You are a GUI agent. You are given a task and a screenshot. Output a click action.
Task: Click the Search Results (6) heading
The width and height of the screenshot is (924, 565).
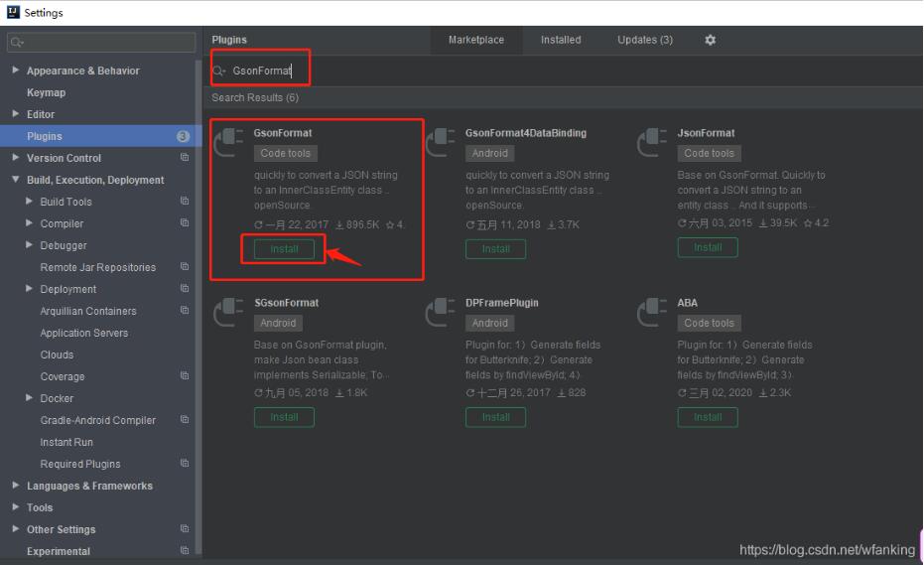[255, 97]
